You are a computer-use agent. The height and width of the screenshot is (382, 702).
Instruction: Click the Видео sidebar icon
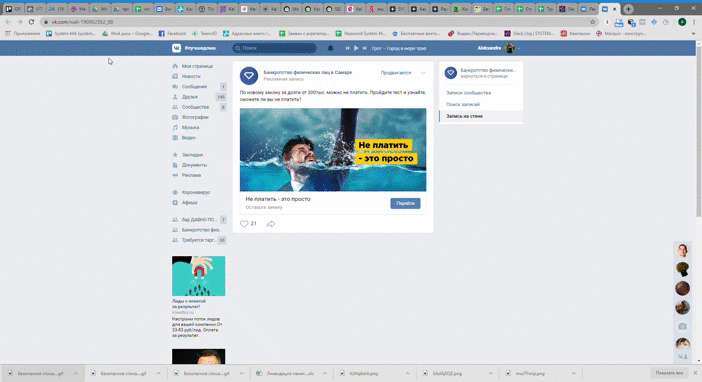pos(175,137)
